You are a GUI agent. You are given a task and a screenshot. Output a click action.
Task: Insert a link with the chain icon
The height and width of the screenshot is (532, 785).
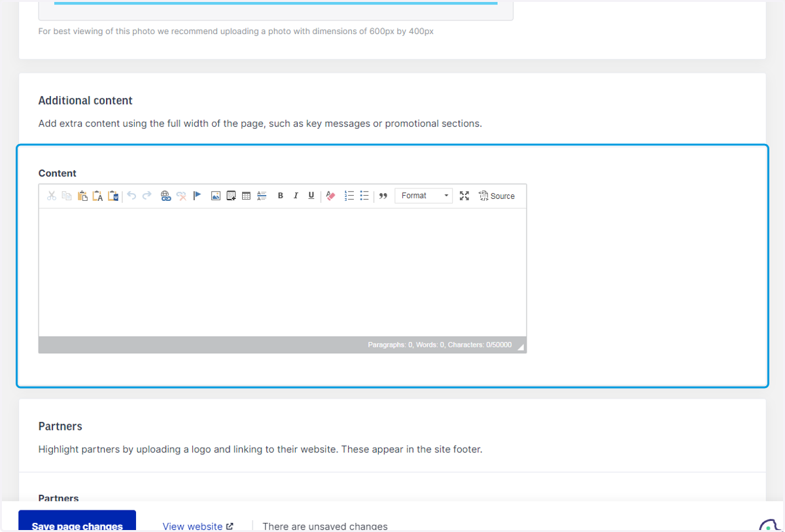166,196
